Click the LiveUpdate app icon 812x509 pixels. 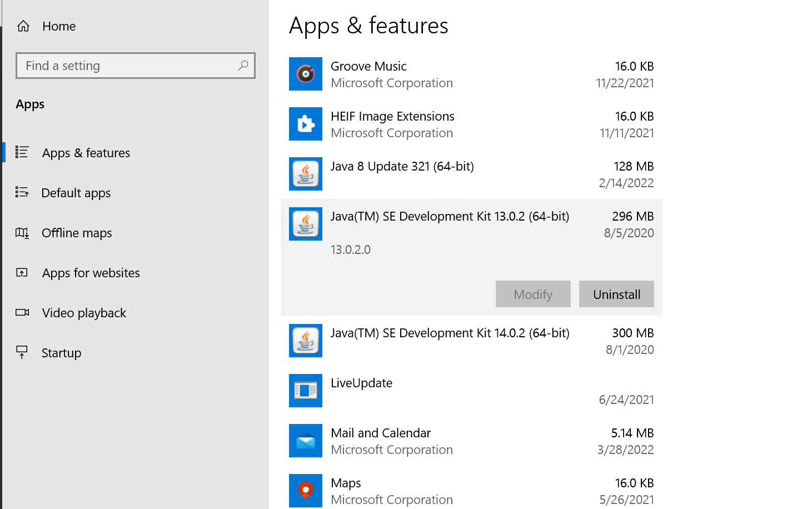305,391
